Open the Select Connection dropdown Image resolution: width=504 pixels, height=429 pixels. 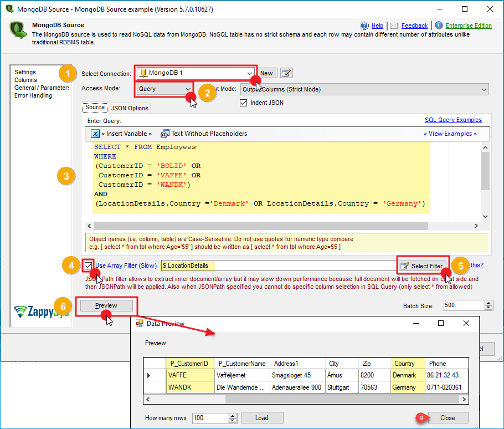point(250,73)
